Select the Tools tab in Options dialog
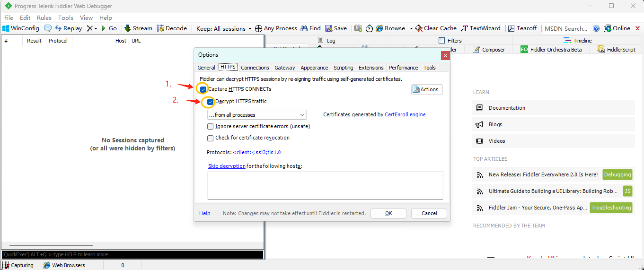The height and width of the screenshot is (270, 644). (430, 68)
